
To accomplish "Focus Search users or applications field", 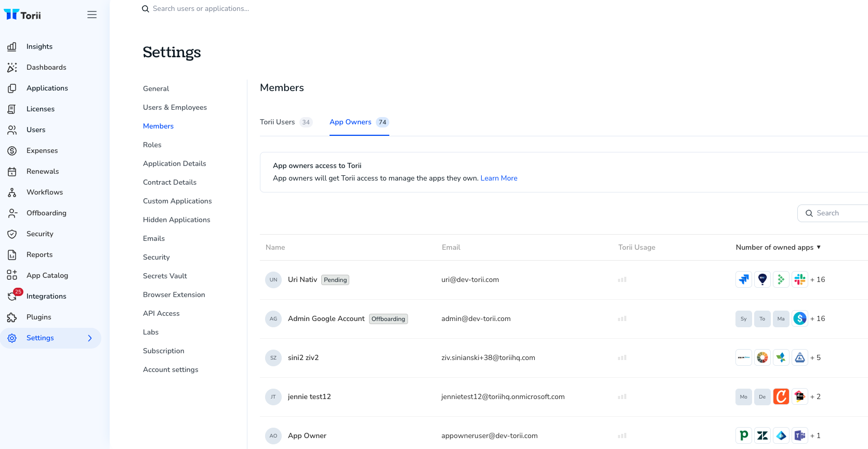I will pos(201,9).
